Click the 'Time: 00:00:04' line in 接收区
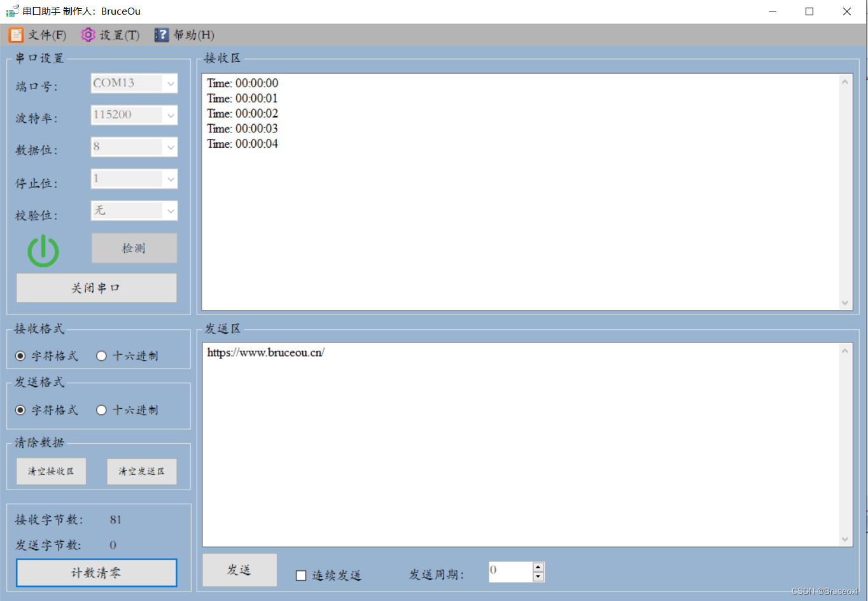Viewport: 868px width, 601px height. click(x=242, y=144)
